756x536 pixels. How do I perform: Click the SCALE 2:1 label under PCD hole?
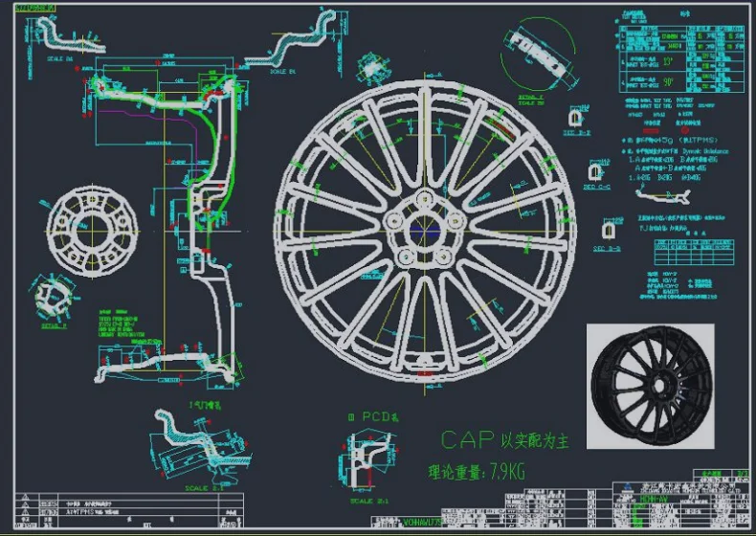point(369,502)
